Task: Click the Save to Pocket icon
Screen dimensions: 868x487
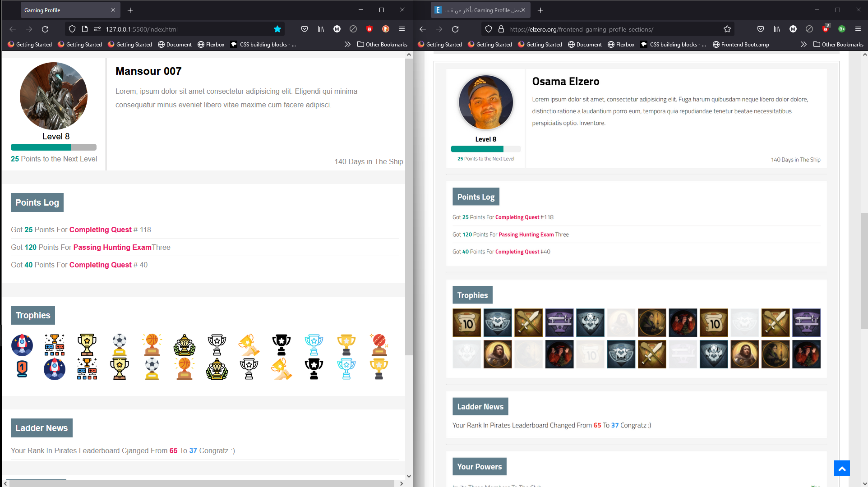Action: pos(305,29)
